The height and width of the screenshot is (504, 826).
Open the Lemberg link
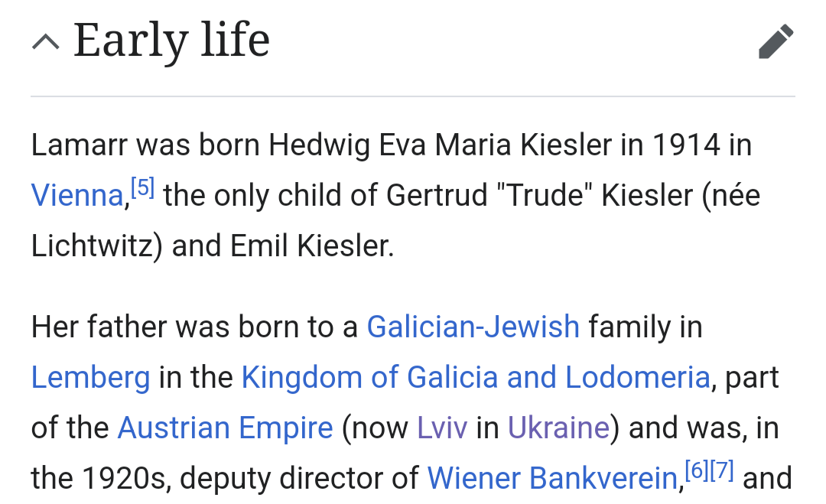(x=90, y=378)
